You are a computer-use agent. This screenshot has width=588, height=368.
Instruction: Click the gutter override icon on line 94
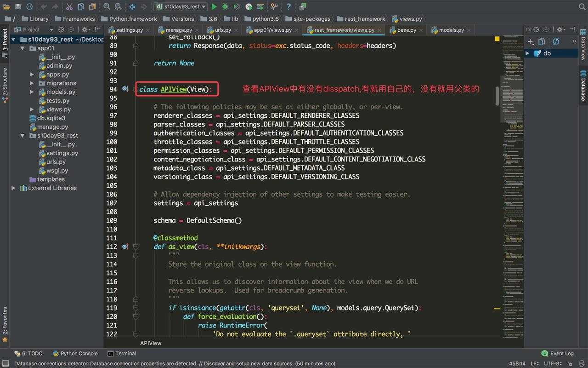click(x=125, y=89)
